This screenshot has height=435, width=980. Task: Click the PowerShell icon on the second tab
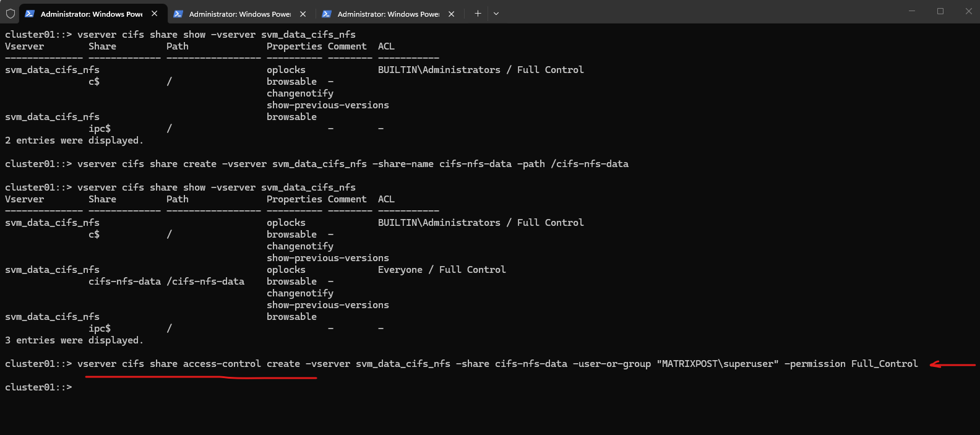178,14
